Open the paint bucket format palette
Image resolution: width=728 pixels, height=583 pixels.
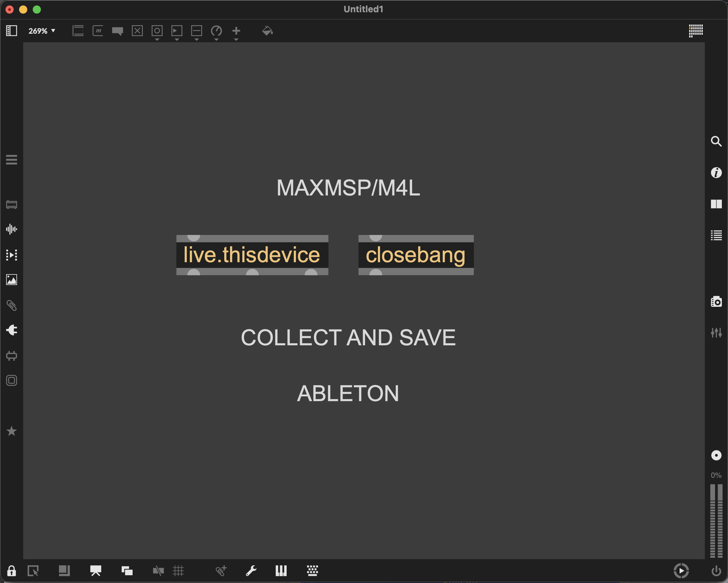tap(268, 31)
